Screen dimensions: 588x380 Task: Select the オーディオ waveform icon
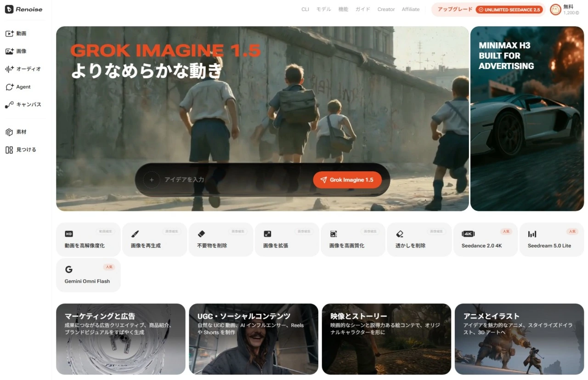(x=9, y=69)
